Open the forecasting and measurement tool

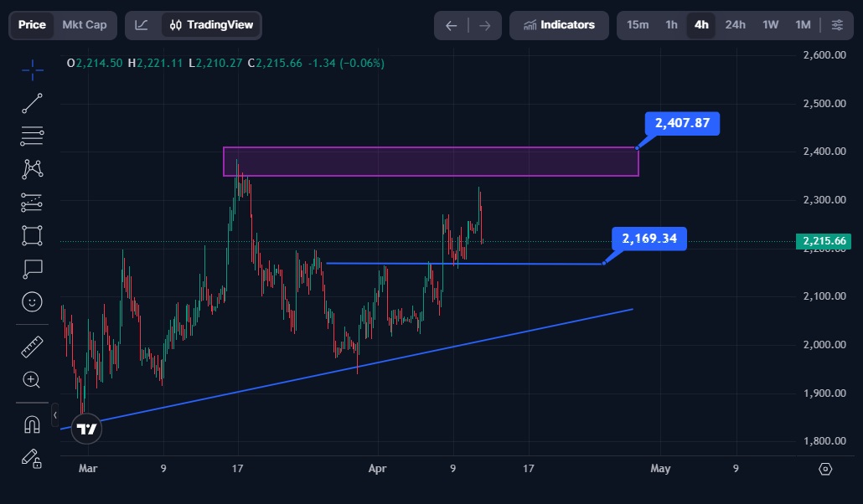point(32,203)
